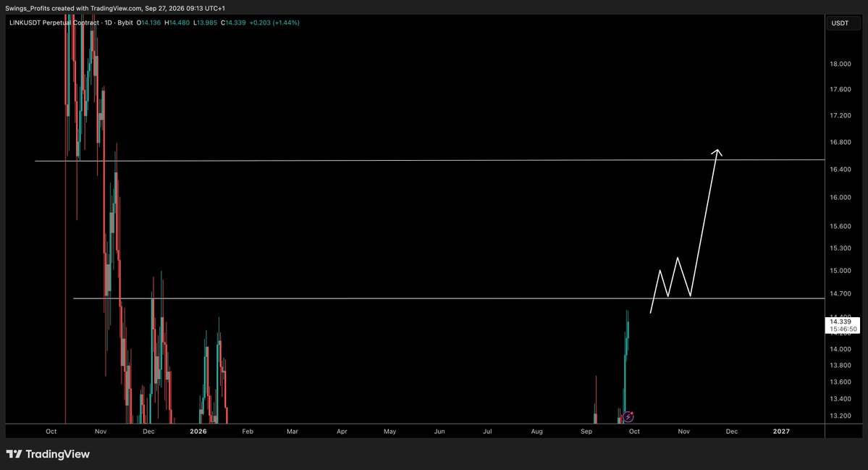Click the 17.200 price axis label

[x=840, y=116]
